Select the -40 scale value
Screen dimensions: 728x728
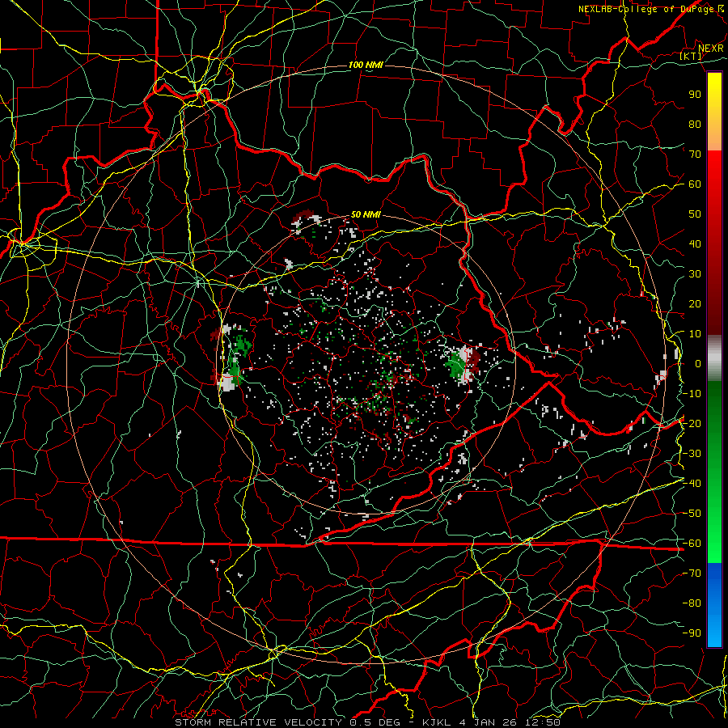(692, 484)
